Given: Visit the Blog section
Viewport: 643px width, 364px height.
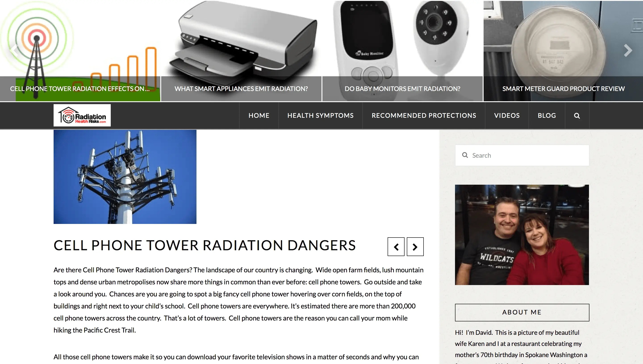Looking at the screenshot, I should click(547, 116).
